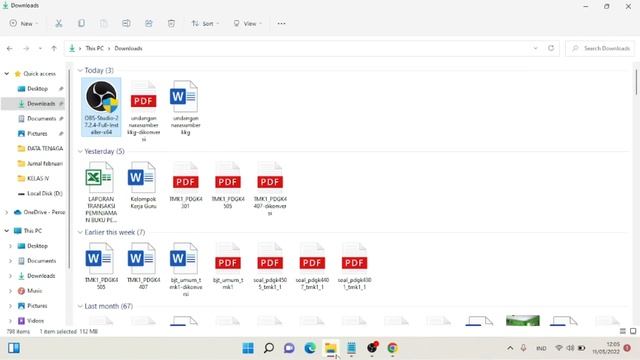Click the Copy icon in toolbar
Image resolution: width=640 pixels, height=360 pixels.
pyautogui.click(x=81, y=24)
